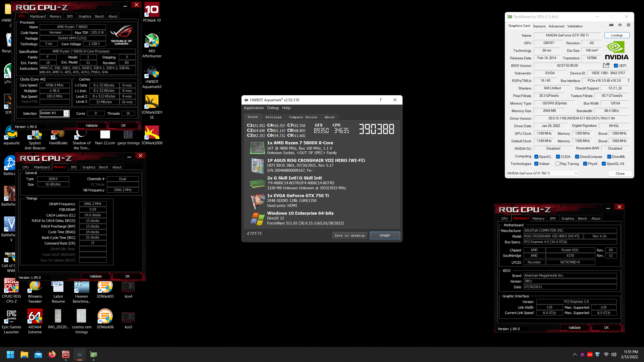
Task: Open Windows Start menu
Action: pos(10,354)
